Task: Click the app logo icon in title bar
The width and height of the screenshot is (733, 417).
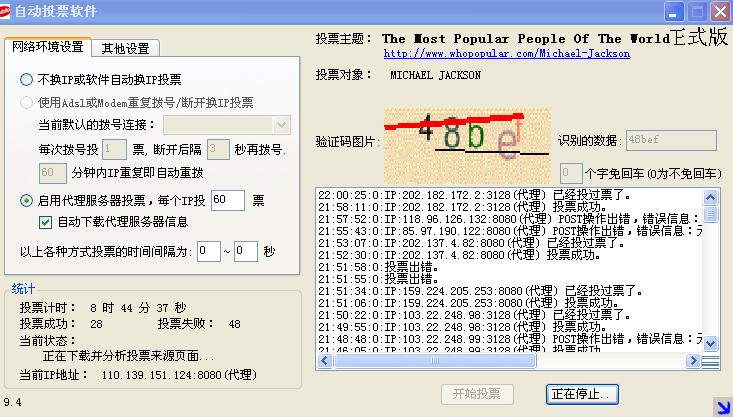Action: [4, 11]
